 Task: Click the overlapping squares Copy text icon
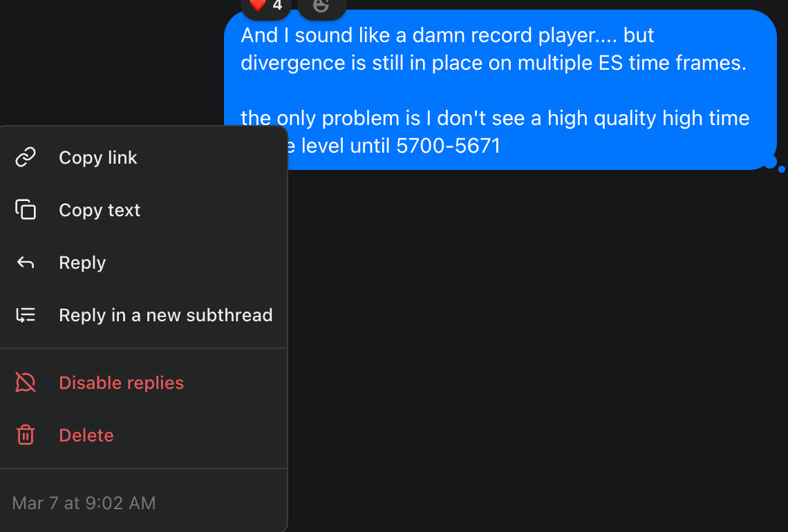tap(25, 209)
